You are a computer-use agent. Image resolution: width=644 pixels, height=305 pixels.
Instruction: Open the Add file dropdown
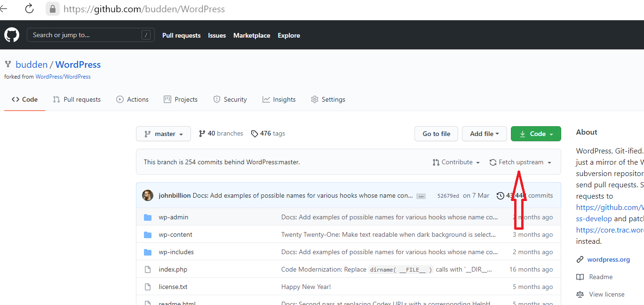pos(484,134)
